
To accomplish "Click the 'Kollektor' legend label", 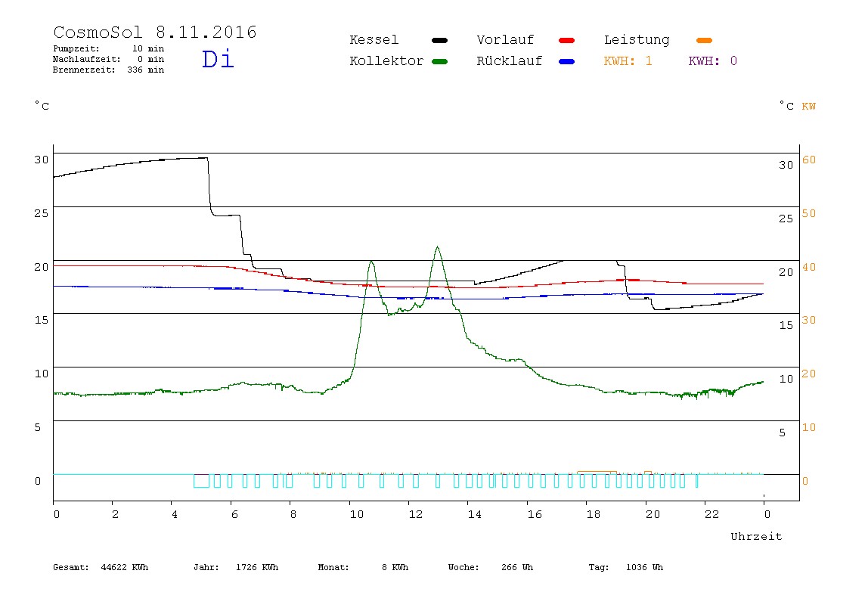I will pyautogui.click(x=386, y=61).
